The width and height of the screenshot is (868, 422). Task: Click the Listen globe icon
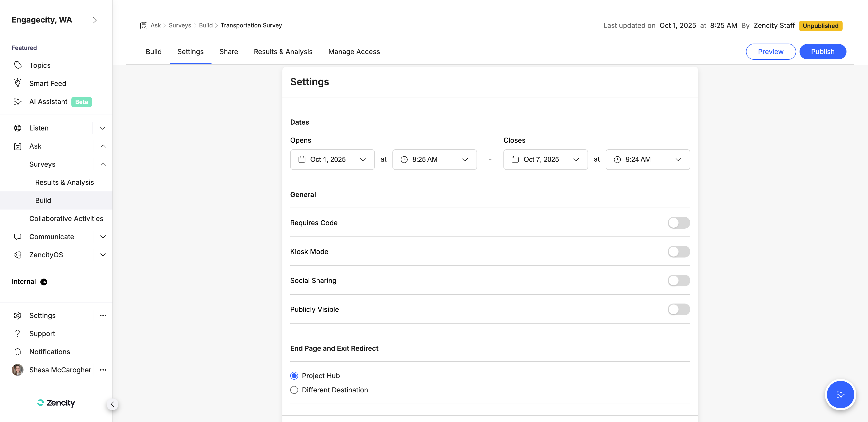pos(18,128)
